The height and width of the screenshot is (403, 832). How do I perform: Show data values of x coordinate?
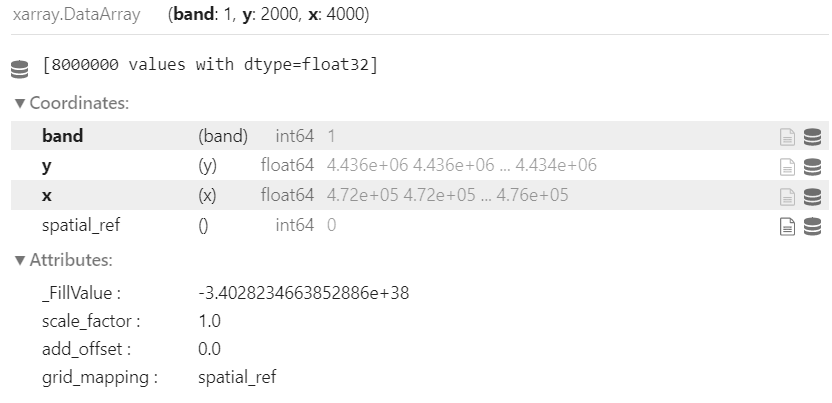coord(812,197)
